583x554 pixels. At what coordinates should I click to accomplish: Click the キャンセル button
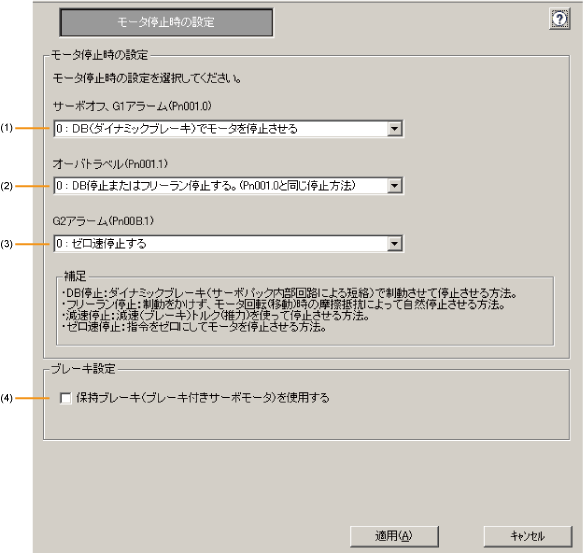pyautogui.click(x=528, y=536)
